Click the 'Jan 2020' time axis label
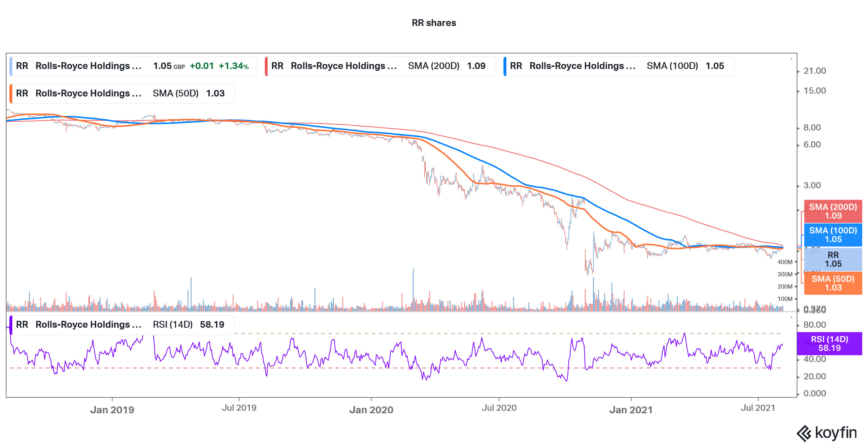The width and height of the screenshot is (868, 448). point(371,410)
